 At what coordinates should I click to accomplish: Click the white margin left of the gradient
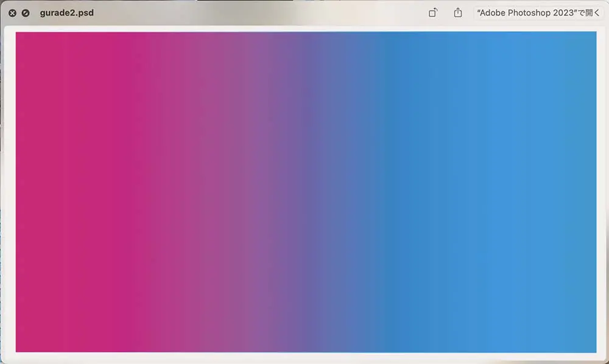10,192
